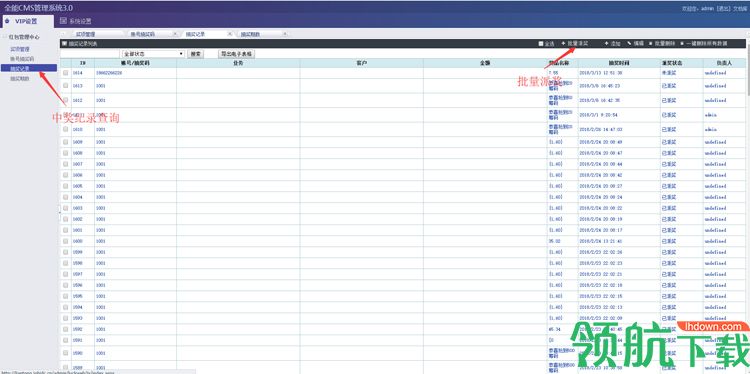Image resolution: width=750 pixels, height=374 pixels.
Task: Check the row 1608 checkbox
Action: [66, 153]
